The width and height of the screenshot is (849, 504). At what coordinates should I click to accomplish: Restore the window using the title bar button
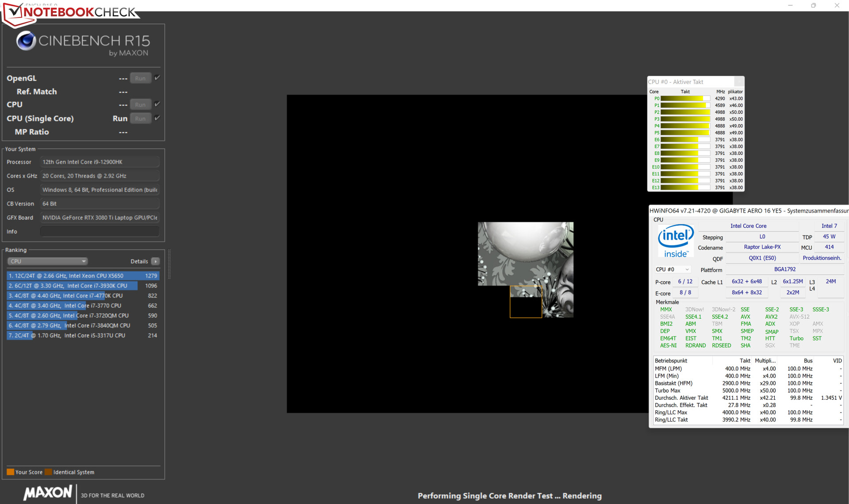[x=813, y=5]
